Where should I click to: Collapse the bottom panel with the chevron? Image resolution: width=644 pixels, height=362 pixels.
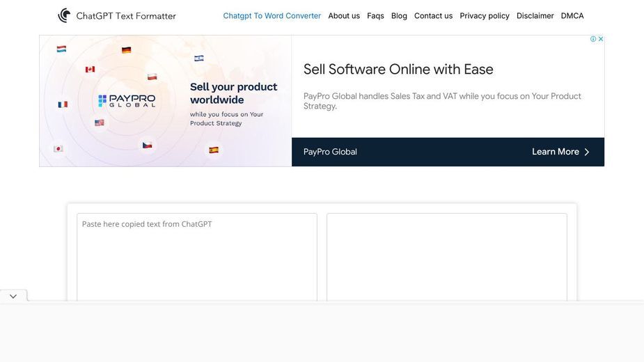[x=13, y=297]
